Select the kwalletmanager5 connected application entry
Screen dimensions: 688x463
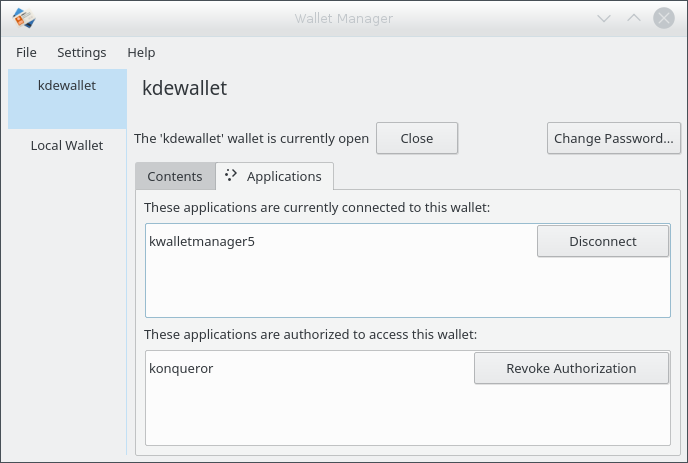pos(202,241)
